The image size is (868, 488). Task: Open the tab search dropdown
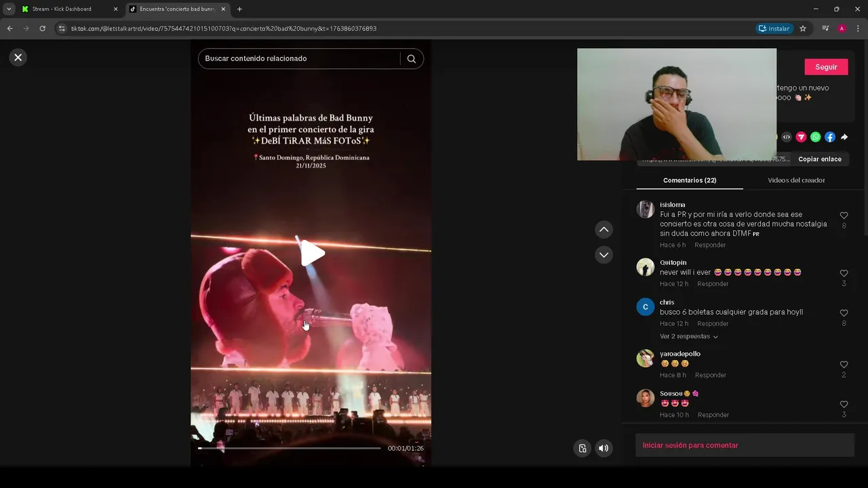pyautogui.click(x=9, y=9)
